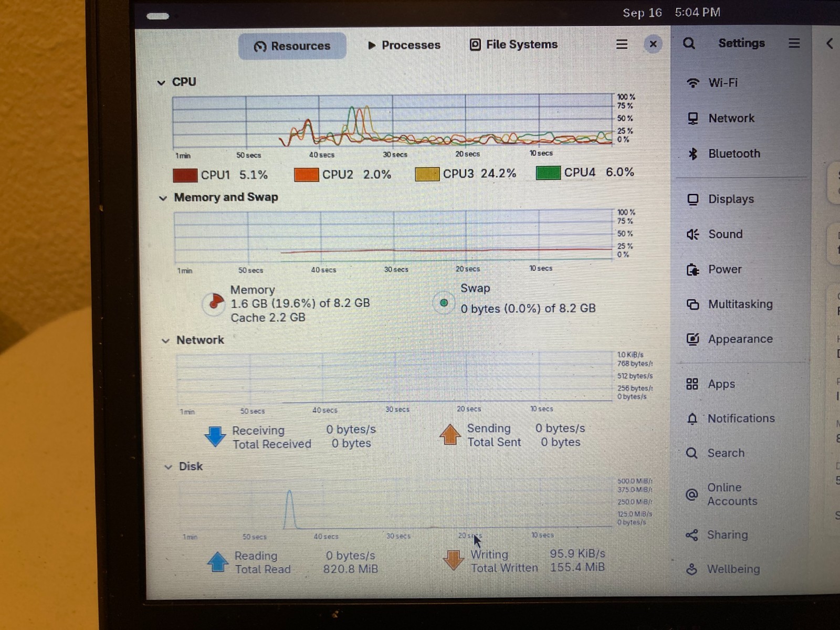The image size is (840, 630).
Task: Select Network in Settings sidebar
Action: click(x=741, y=118)
